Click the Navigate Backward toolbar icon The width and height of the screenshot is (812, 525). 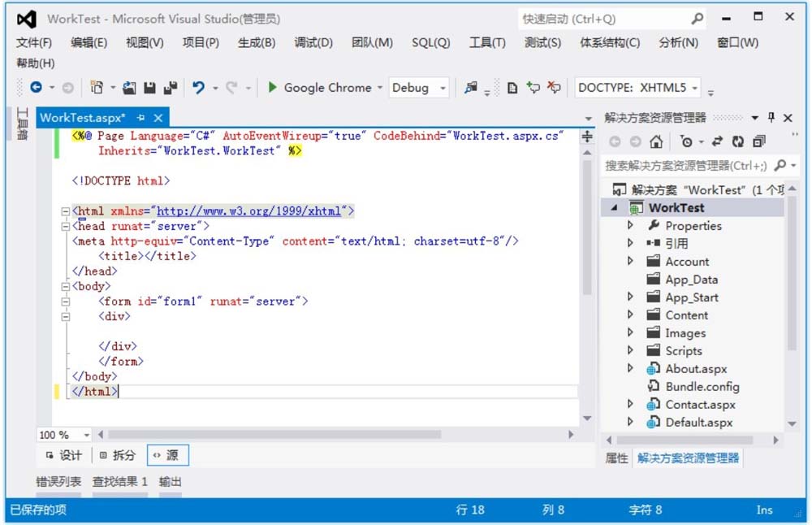[36, 88]
